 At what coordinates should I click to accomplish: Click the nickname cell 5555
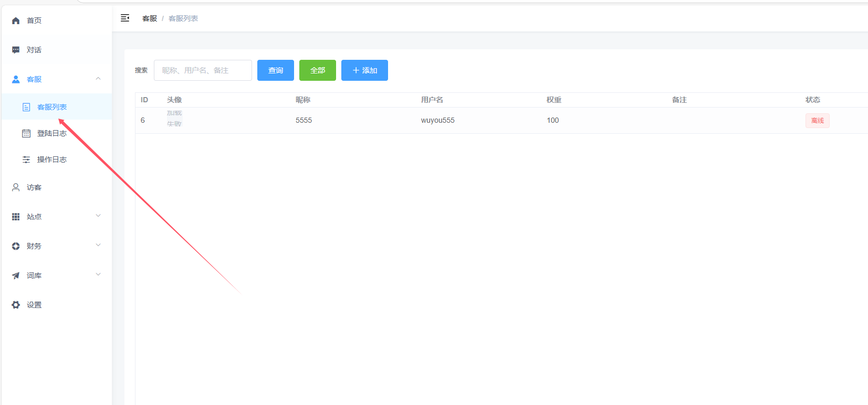click(304, 120)
